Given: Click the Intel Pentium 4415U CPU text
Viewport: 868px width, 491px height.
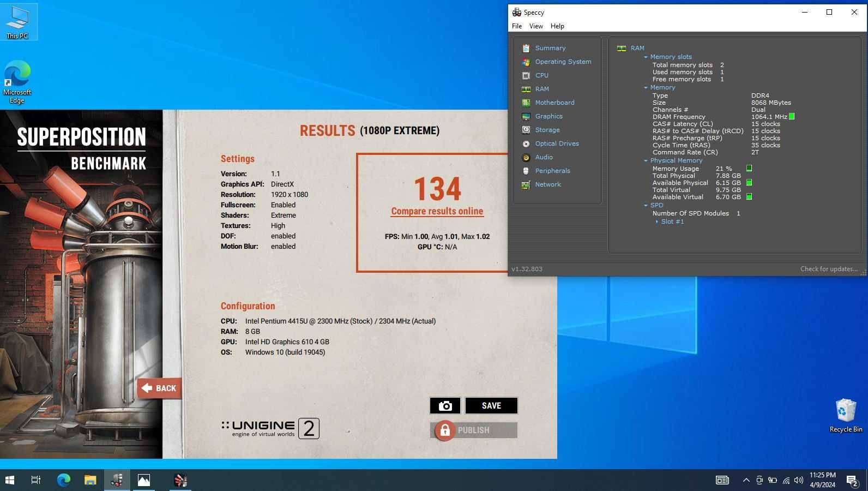Looking at the screenshot, I should coord(340,321).
